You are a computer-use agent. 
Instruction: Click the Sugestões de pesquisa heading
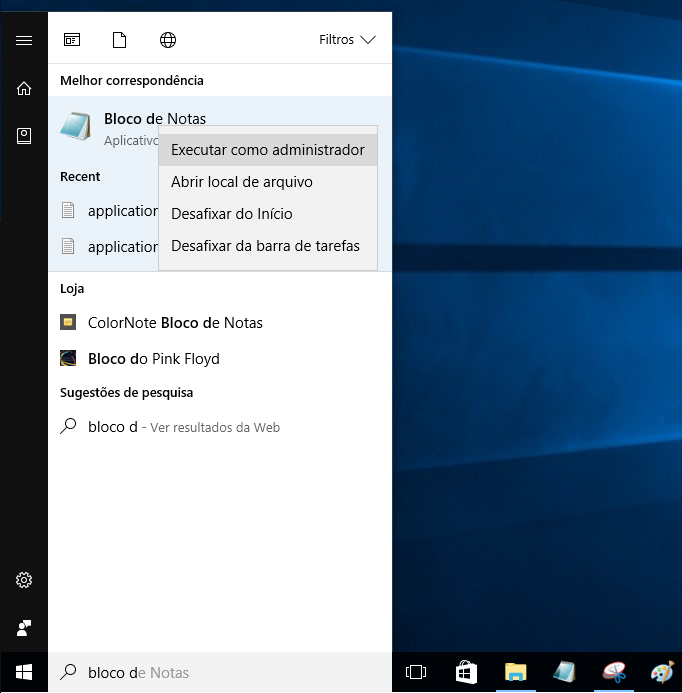click(x=126, y=392)
